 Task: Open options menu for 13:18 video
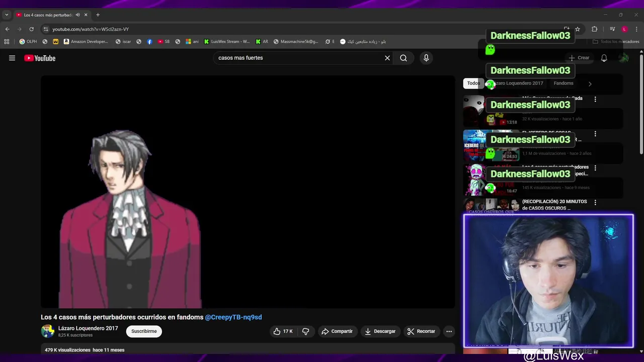pyautogui.click(x=595, y=100)
